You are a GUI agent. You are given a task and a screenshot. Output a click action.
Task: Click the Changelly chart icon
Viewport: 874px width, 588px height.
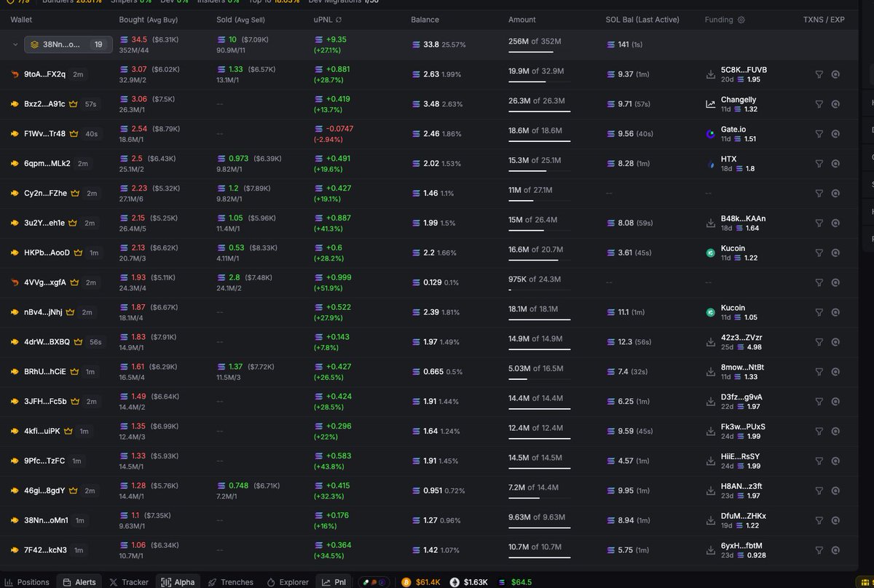tap(711, 104)
